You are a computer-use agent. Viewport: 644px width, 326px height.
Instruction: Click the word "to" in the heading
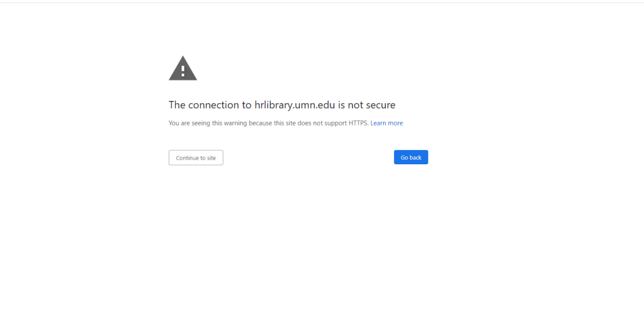pos(247,105)
